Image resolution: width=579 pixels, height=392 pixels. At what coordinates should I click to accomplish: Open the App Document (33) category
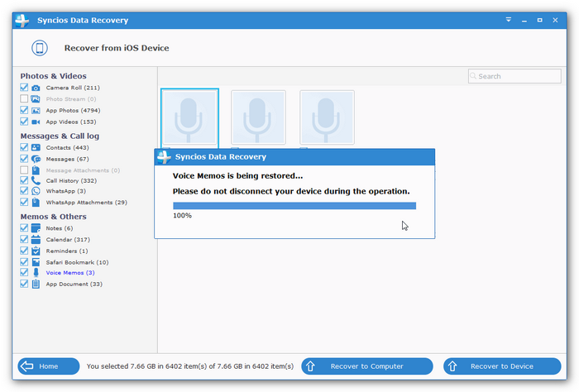click(x=74, y=284)
